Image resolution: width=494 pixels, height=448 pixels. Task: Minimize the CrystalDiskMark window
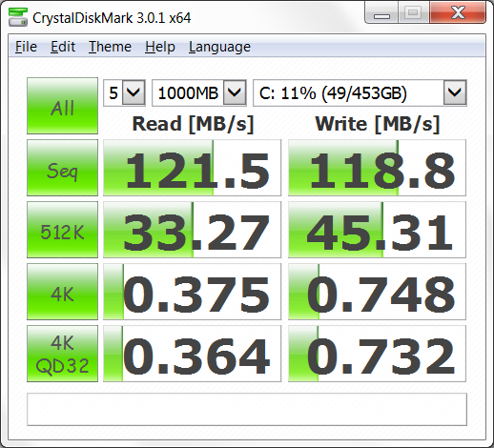click(x=381, y=13)
